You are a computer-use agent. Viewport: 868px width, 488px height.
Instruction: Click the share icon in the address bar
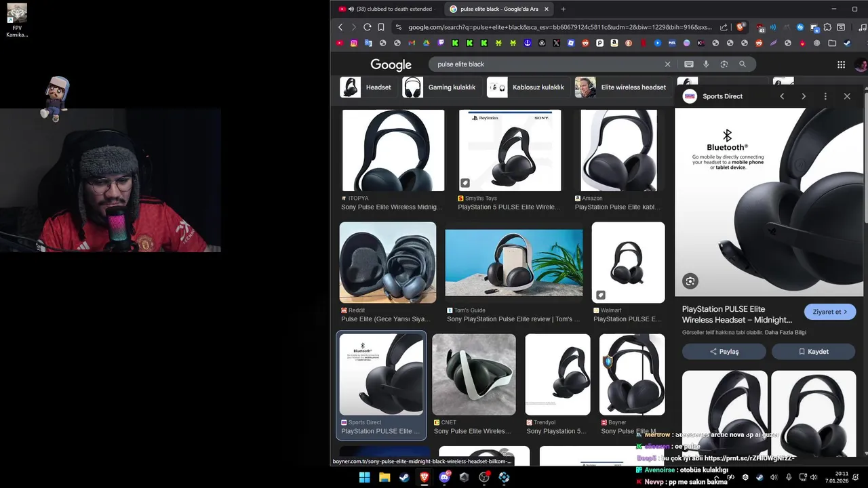click(x=724, y=27)
